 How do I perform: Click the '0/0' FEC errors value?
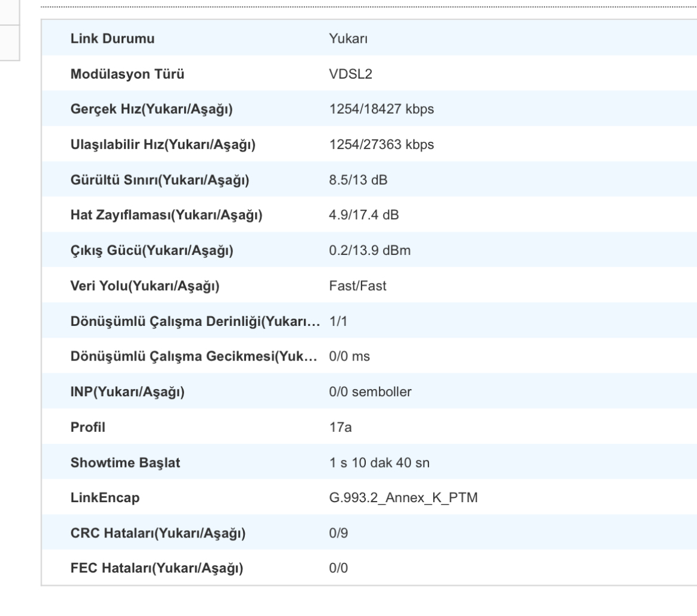point(338,568)
